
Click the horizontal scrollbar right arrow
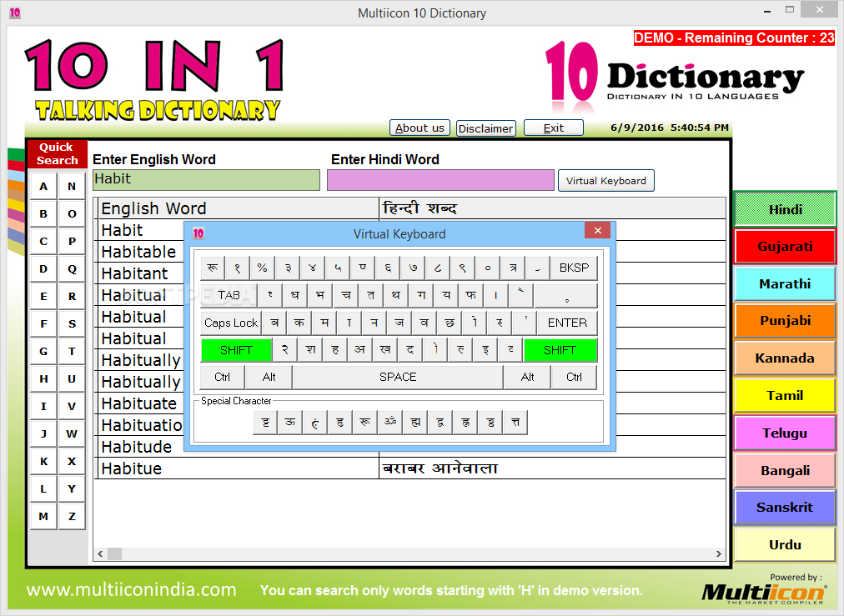point(719,553)
